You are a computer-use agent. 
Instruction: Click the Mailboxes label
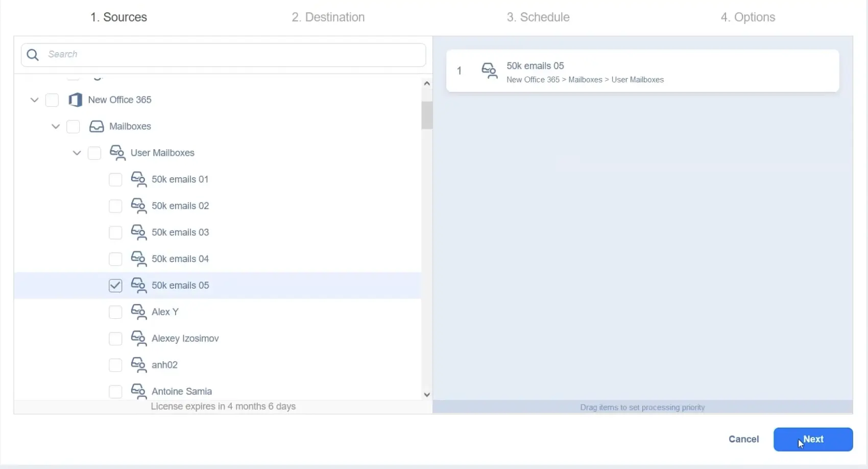click(x=130, y=127)
